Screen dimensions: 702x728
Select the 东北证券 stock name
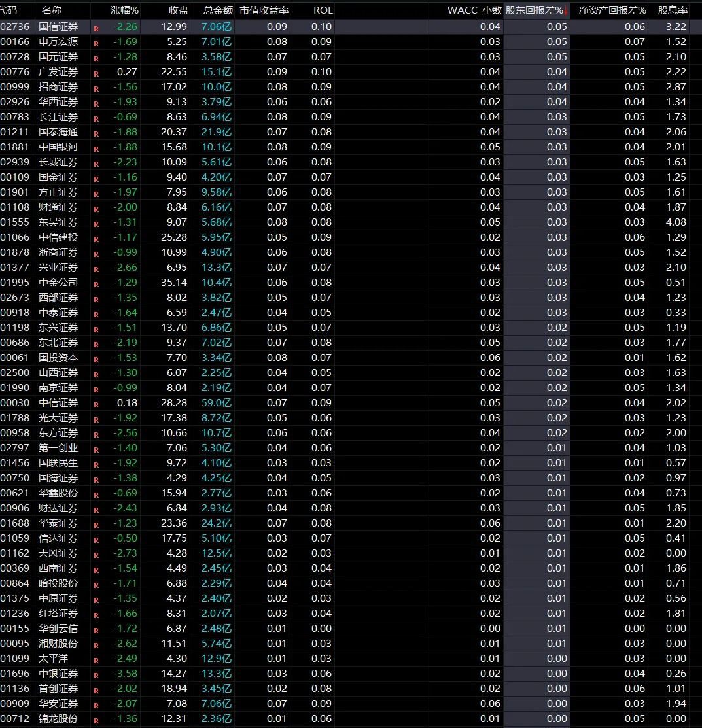pos(58,343)
